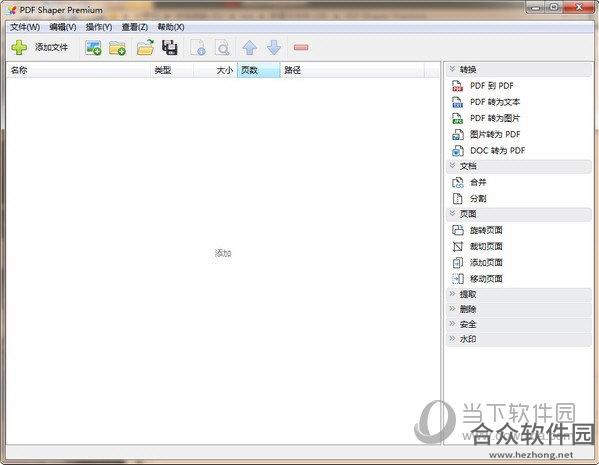Click the blue move up arrow icon

click(x=250, y=48)
